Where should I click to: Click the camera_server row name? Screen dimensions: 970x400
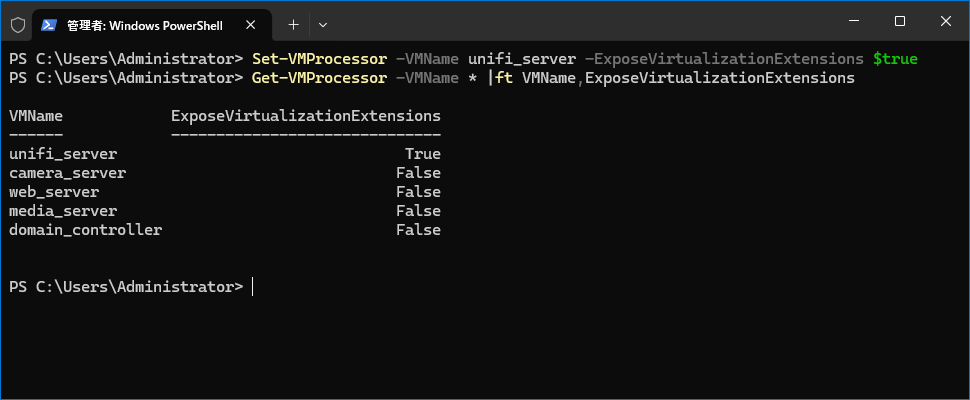coord(67,173)
